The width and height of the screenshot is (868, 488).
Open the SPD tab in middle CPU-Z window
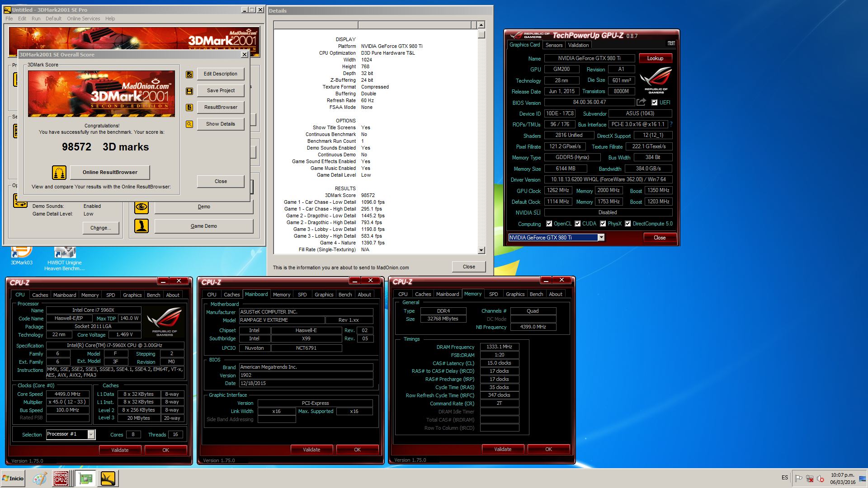click(302, 295)
